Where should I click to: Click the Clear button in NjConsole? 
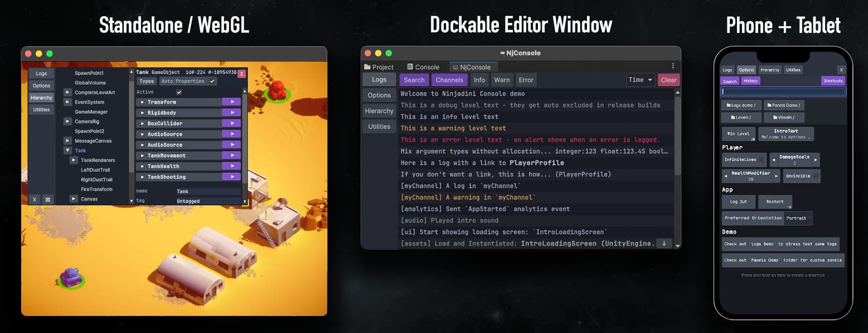point(668,79)
